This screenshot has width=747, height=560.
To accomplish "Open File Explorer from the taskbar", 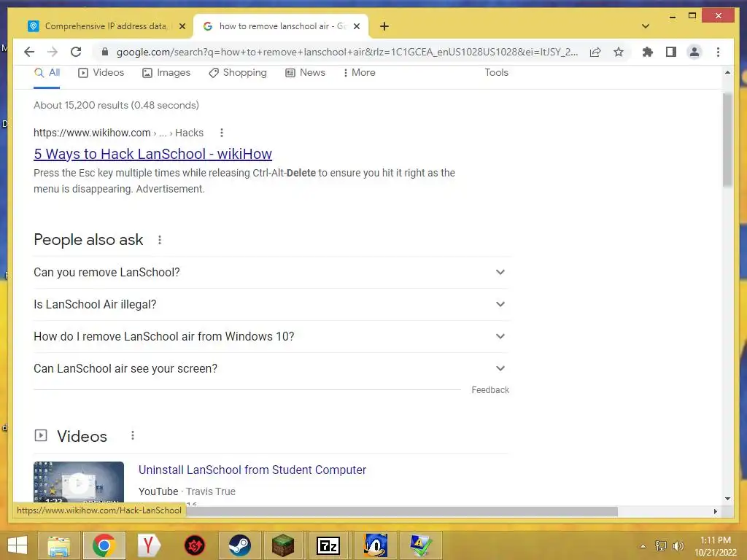I will coord(58,545).
